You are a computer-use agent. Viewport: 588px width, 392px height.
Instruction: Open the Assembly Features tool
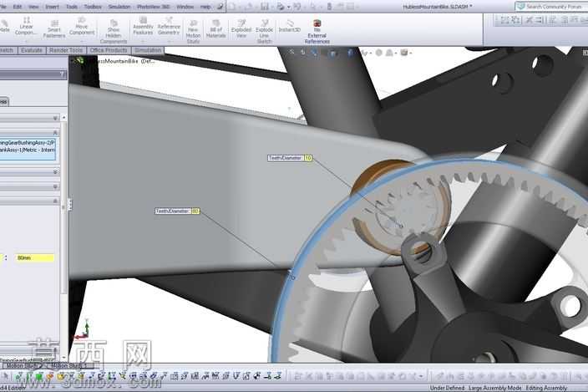[x=143, y=26]
